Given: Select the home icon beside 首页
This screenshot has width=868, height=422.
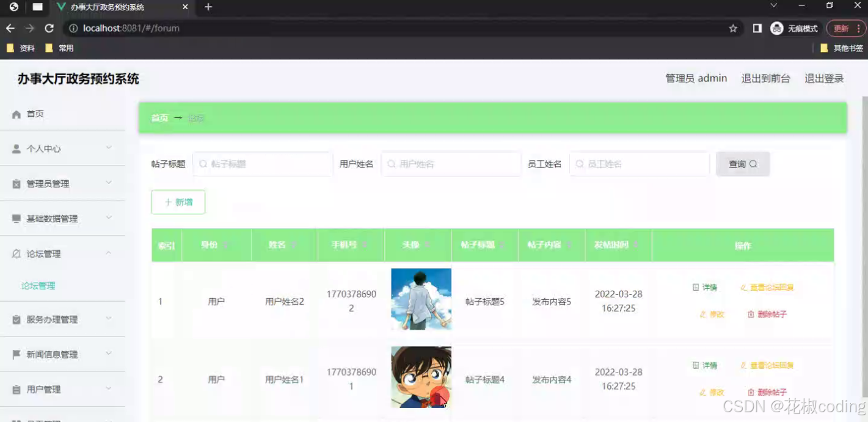Looking at the screenshot, I should 15,114.
